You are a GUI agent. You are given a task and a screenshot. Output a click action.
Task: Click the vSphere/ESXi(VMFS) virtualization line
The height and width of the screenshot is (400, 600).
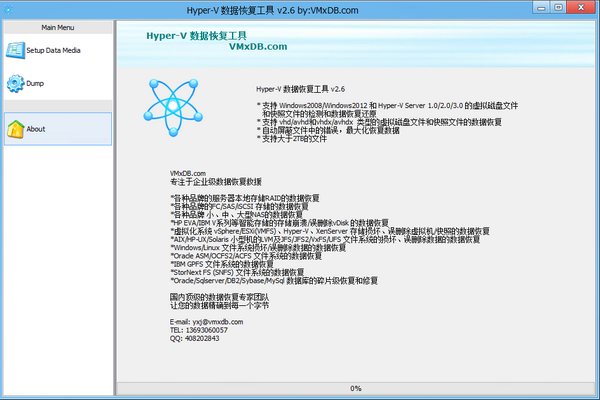point(330,231)
